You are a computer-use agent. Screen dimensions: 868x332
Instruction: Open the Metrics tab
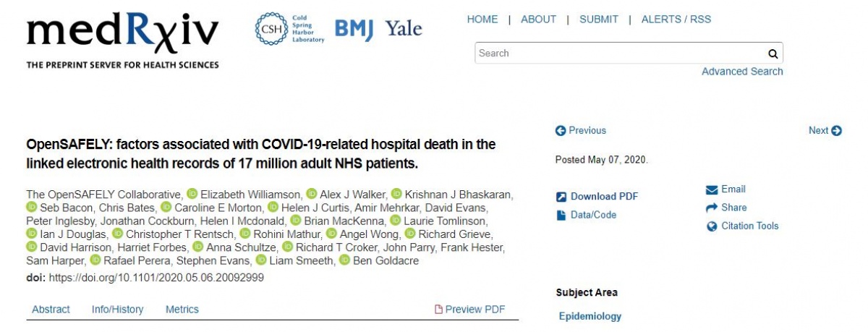click(x=182, y=310)
